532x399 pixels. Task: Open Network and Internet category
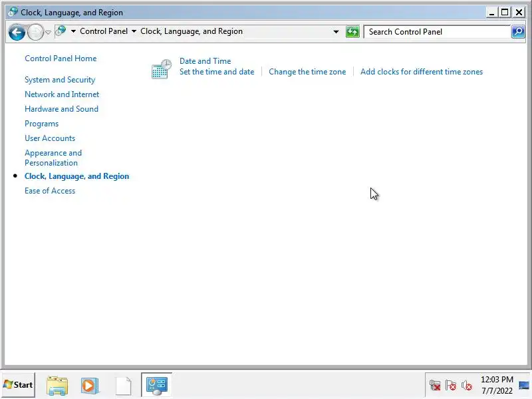point(62,94)
